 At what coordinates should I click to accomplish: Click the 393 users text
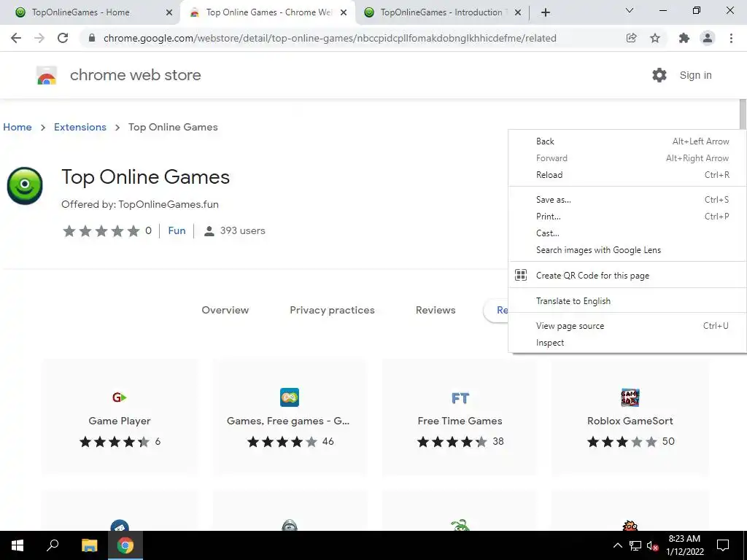click(242, 230)
